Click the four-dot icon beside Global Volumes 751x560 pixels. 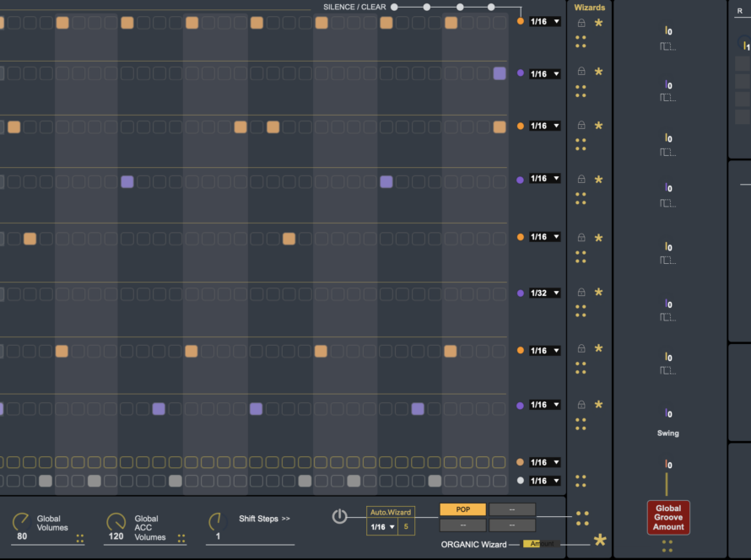click(80, 538)
